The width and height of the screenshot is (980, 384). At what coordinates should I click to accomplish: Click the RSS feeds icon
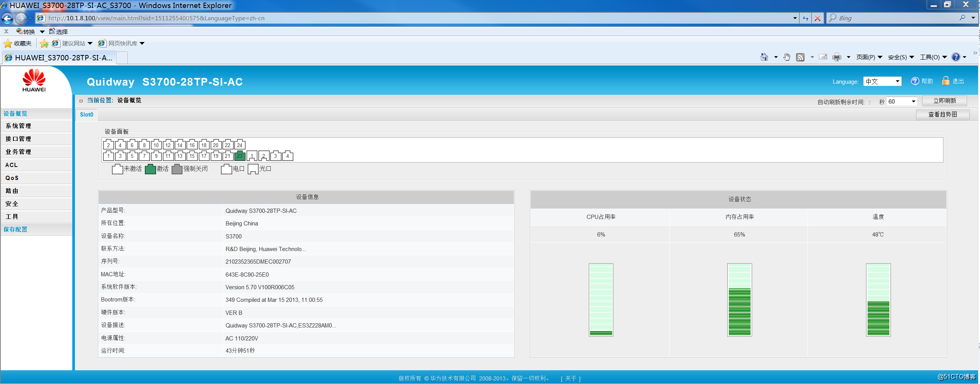pos(800,57)
